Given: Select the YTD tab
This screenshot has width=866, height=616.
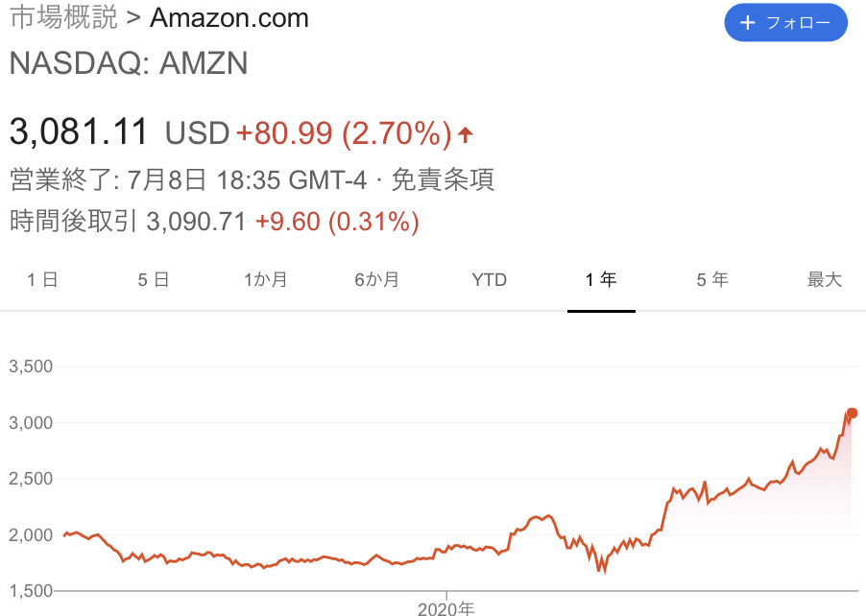Looking at the screenshot, I should pyautogui.click(x=489, y=280).
